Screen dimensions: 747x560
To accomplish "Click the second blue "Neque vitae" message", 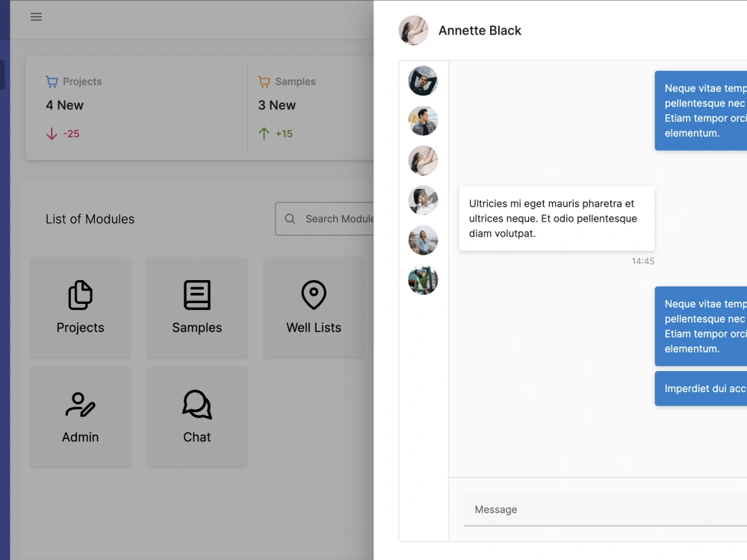I will pos(701,326).
